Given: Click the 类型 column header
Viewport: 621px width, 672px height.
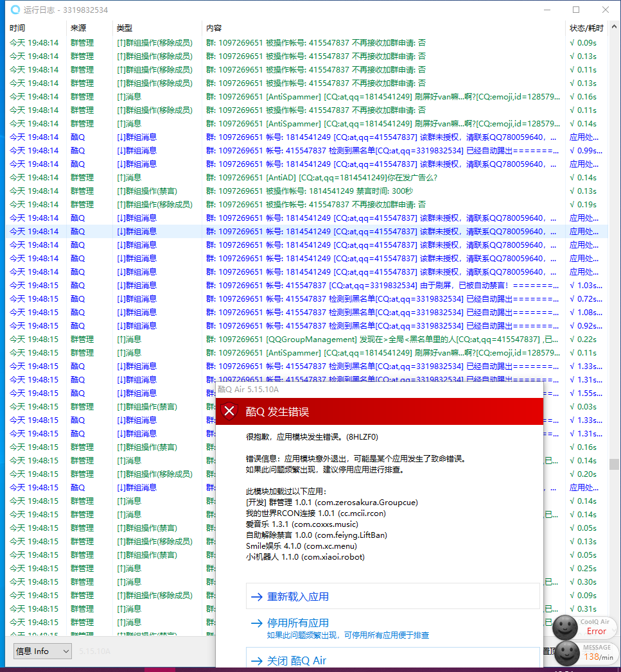Looking at the screenshot, I should pos(125,28).
